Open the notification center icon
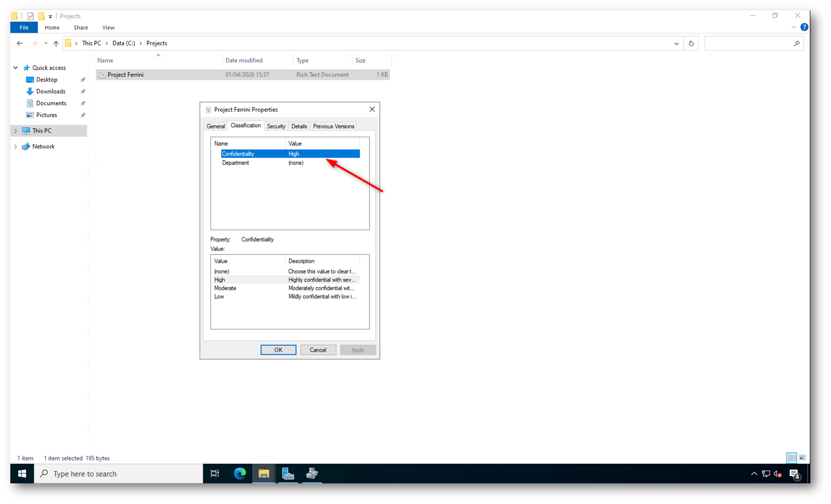831x504 pixels. click(x=794, y=474)
